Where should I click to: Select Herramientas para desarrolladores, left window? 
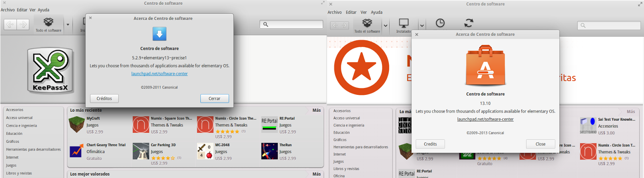(x=33, y=149)
